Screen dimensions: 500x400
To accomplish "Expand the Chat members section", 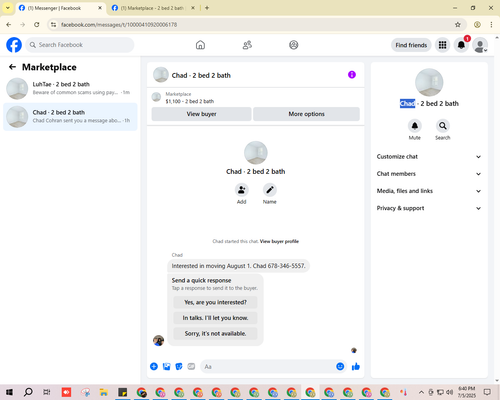I will (x=429, y=174).
